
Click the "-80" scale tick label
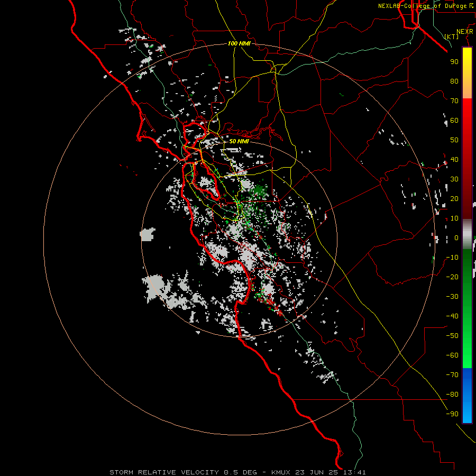coord(452,395)
